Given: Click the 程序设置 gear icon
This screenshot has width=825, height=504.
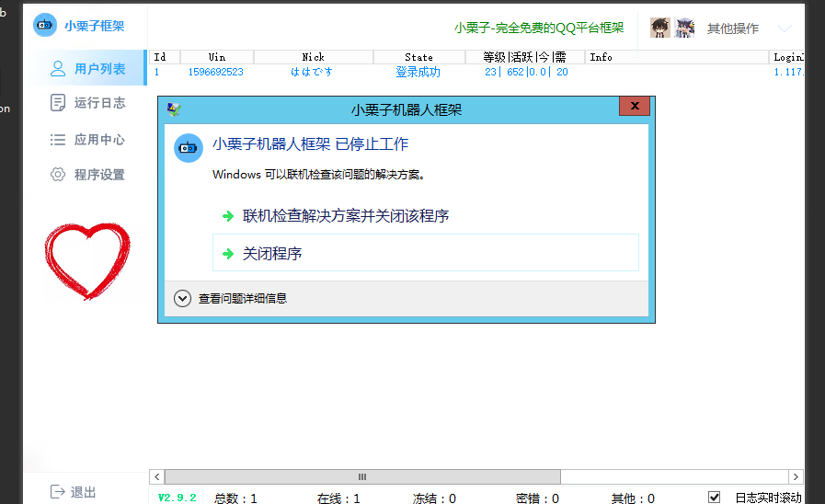Looking at the screenshot, I should point(58,175).
